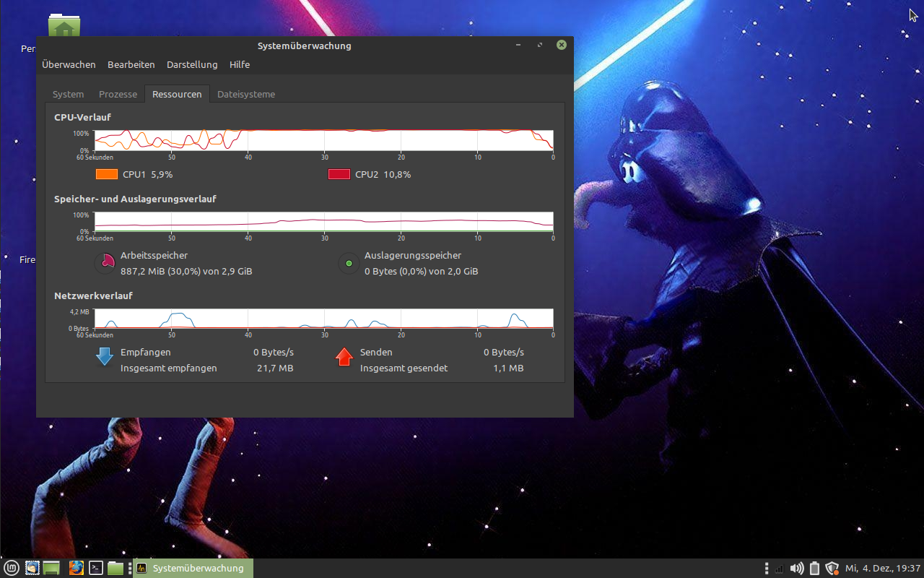Click the blue Empfangen down-arrow icon
Image resolution: width=924 pixels, height=578 pixels.
[105, 356]
